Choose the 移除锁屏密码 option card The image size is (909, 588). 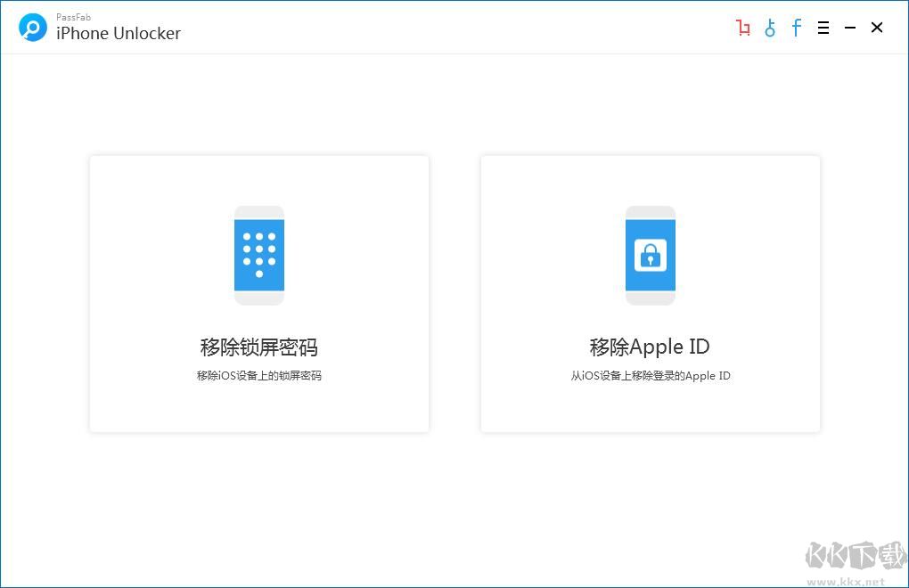pos(258,294)
